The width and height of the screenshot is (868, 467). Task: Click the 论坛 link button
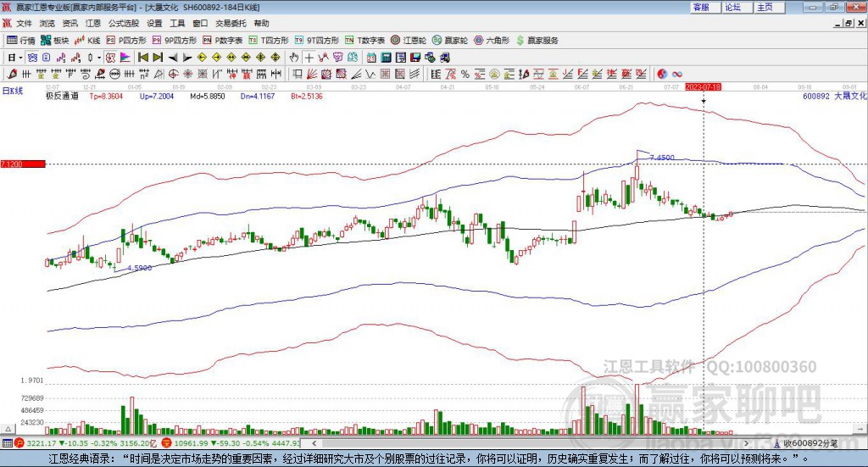coord(733,7)
